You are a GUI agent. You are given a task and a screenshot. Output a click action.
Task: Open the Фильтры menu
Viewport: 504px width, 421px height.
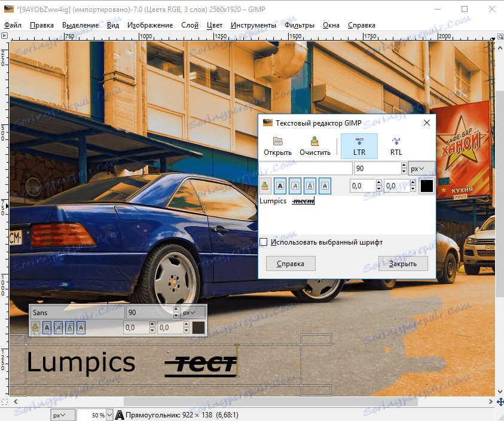[300, 25]
